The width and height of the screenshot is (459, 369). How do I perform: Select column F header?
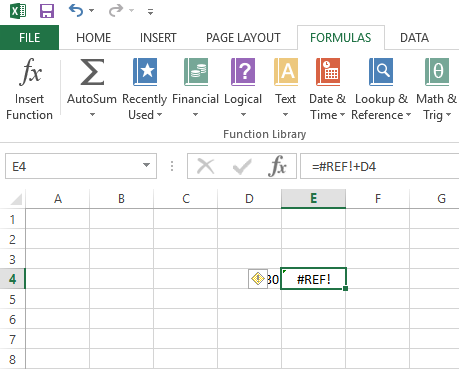[x=378, y=199]
